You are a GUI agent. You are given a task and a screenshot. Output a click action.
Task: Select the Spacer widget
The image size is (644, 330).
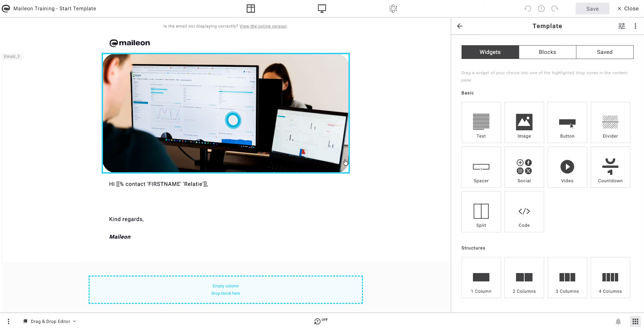[481, 167]
